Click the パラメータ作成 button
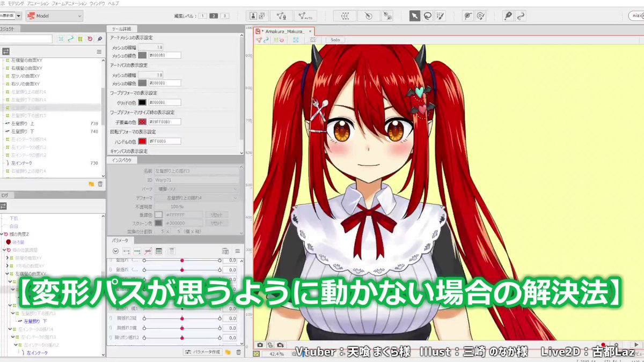The width and height of the screenshot is (644, 362). coord(202,352)
